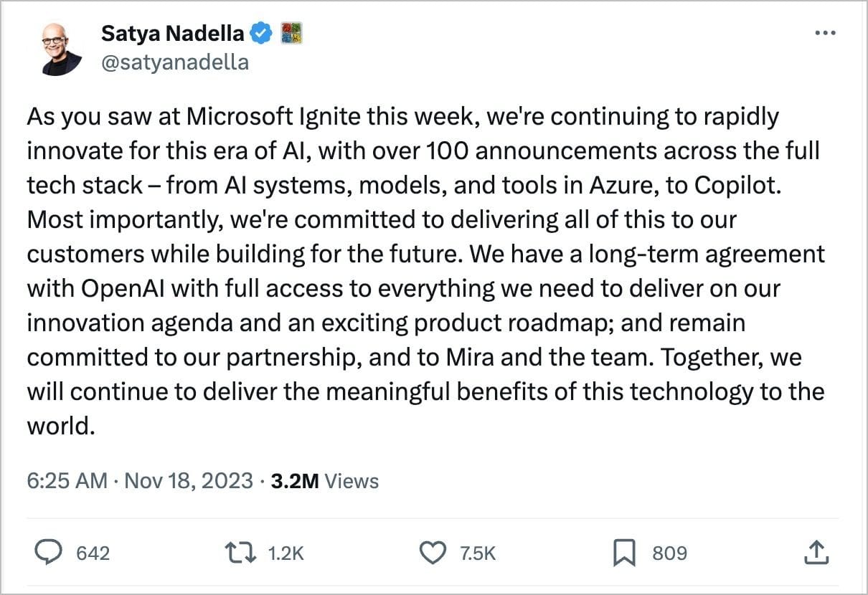
Task: Click the blue verified checkmark badge
Action: pyautogui.click(x=260, y=33)
